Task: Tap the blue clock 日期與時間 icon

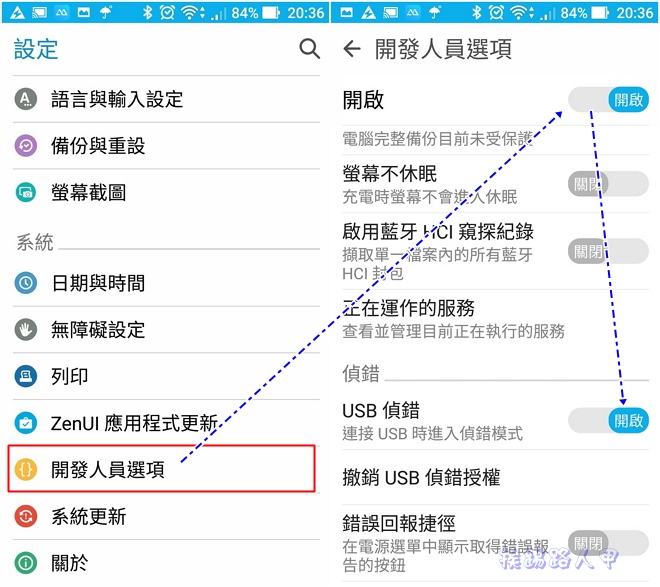Action: click(x=26, y=283)
